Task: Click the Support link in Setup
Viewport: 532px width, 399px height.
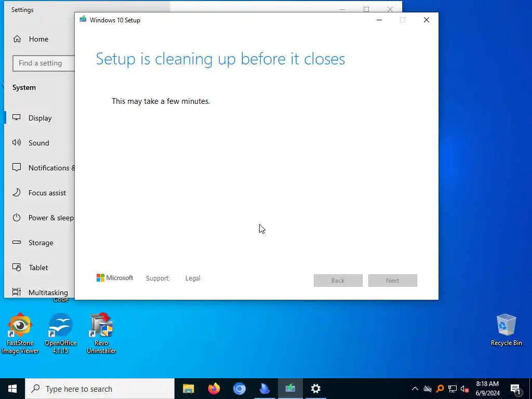Action: (157, 278)
